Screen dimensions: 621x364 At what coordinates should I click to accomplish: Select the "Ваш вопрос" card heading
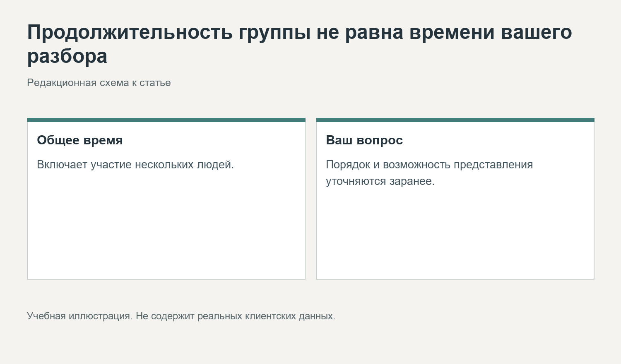(x=364, y=140)
